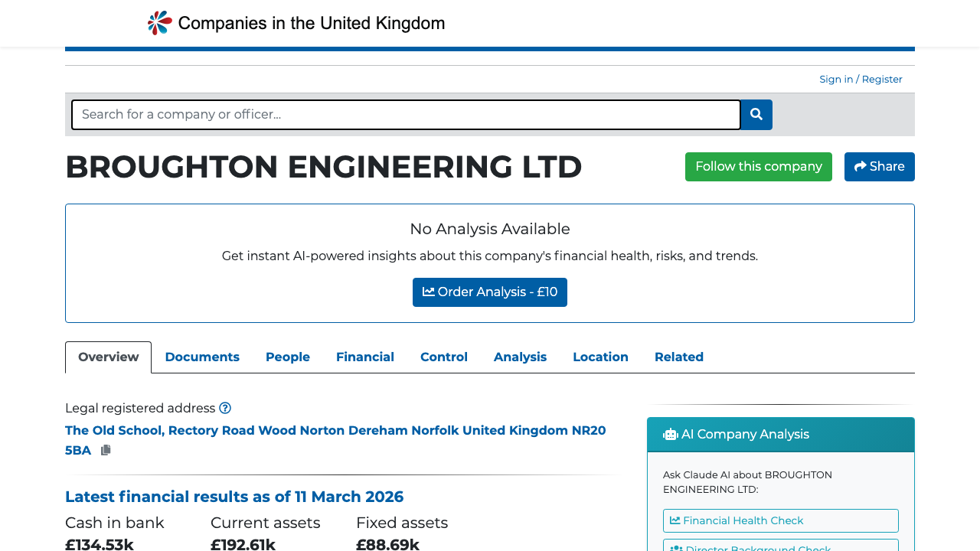This screenshot has height=551, width=980.
Task: Open the People tab
Action: (288, 357)
